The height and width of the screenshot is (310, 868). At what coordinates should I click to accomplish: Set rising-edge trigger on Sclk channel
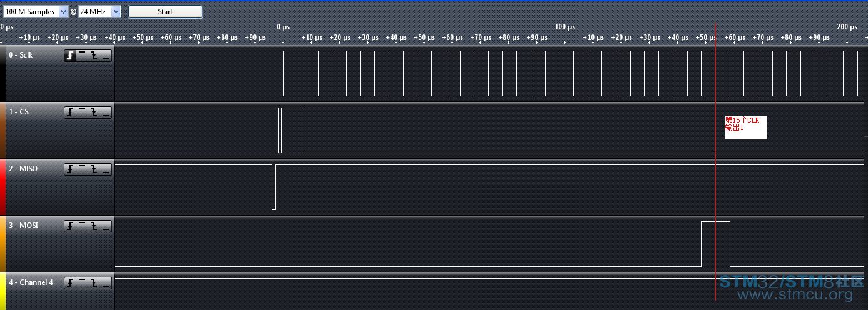70,56
